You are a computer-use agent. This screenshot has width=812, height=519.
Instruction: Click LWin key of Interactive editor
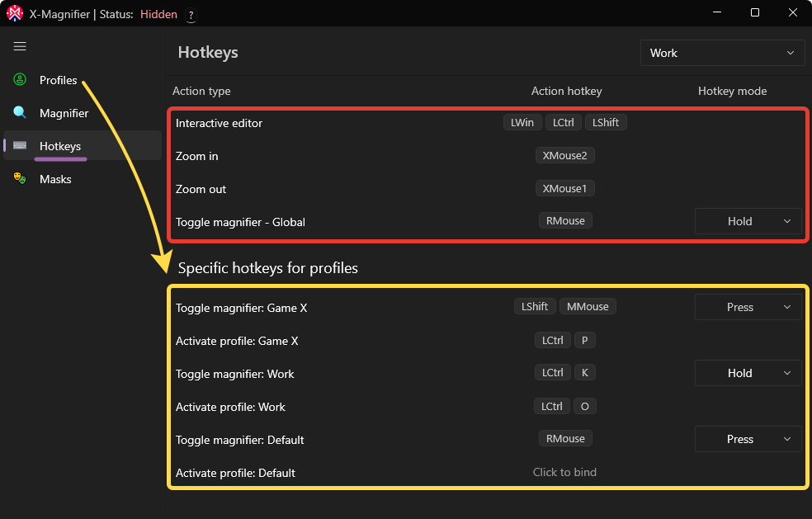pyautogui.click(x=522, y=122)
